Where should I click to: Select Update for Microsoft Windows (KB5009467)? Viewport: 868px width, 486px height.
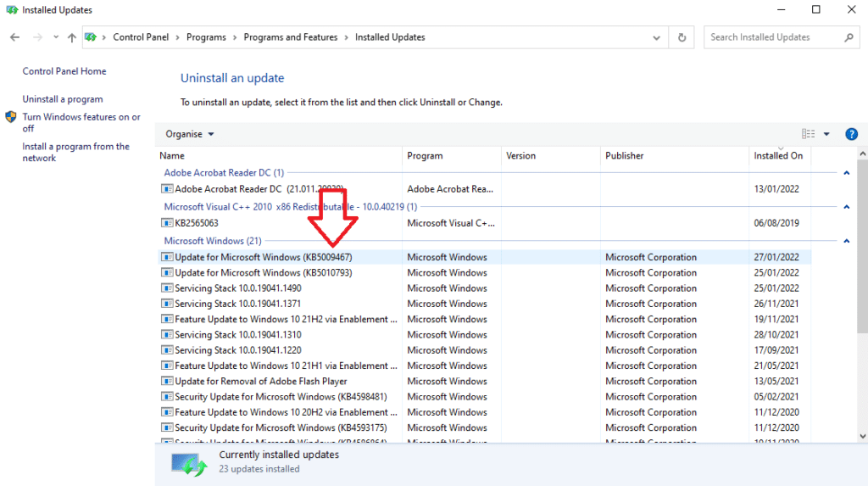pos(485,257)
